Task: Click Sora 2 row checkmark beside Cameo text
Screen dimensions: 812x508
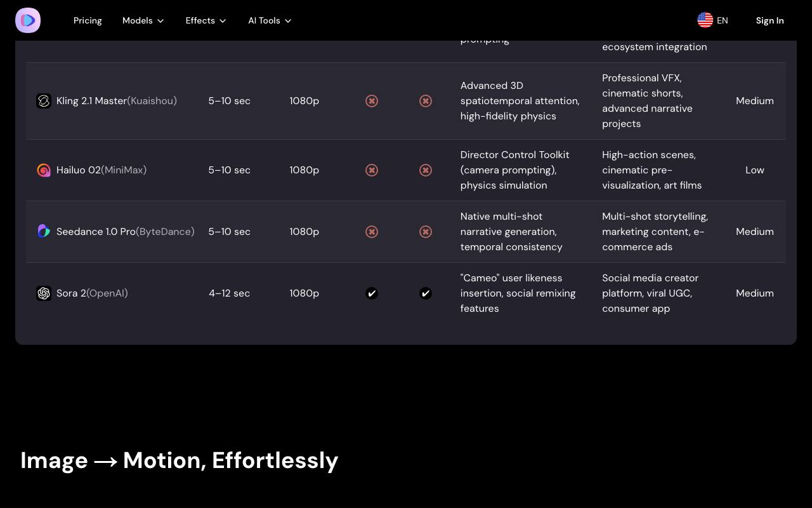Action: coord(426,293)
